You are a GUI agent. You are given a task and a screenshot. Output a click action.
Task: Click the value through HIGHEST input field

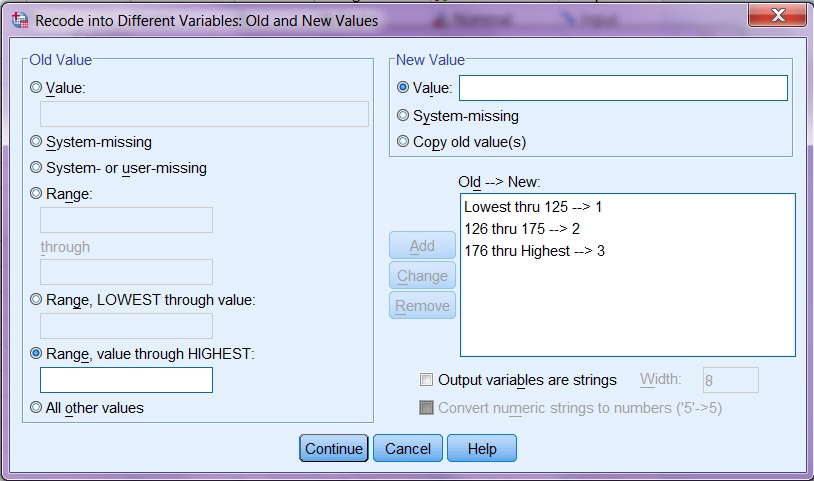pyautogui.click(x=126, y=380)
